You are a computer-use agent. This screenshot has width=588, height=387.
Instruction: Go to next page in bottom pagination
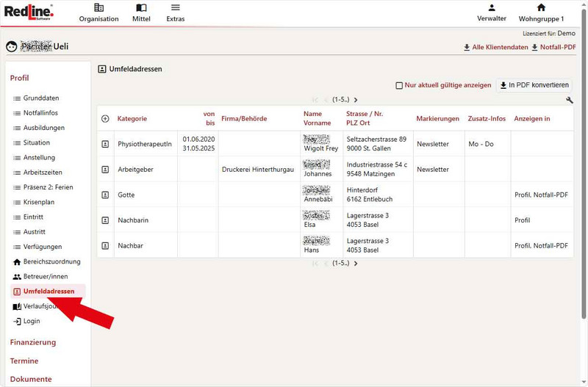click(x=356, y=263)
